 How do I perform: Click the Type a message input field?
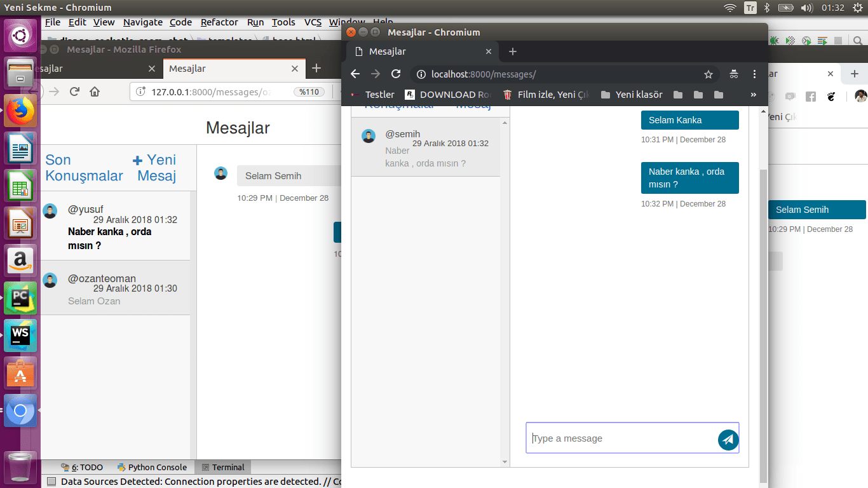[x=610, y=438]
